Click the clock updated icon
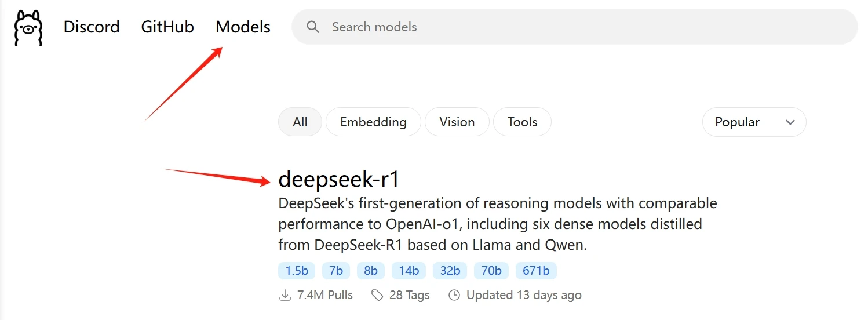 [x=454, y=295]
